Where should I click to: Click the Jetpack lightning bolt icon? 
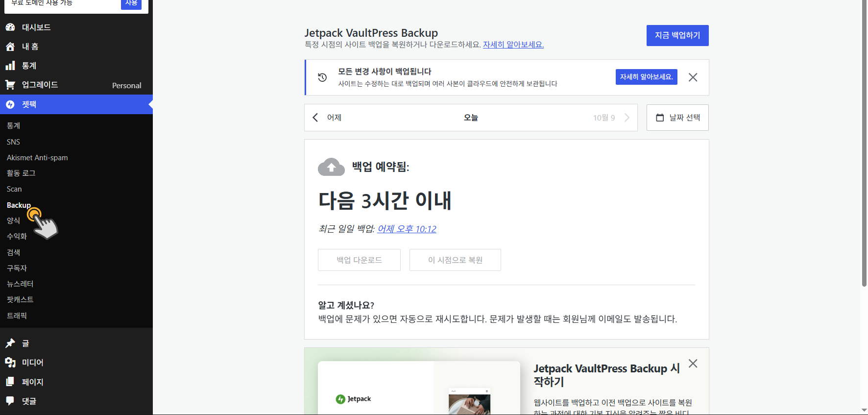tap(10, 104)
